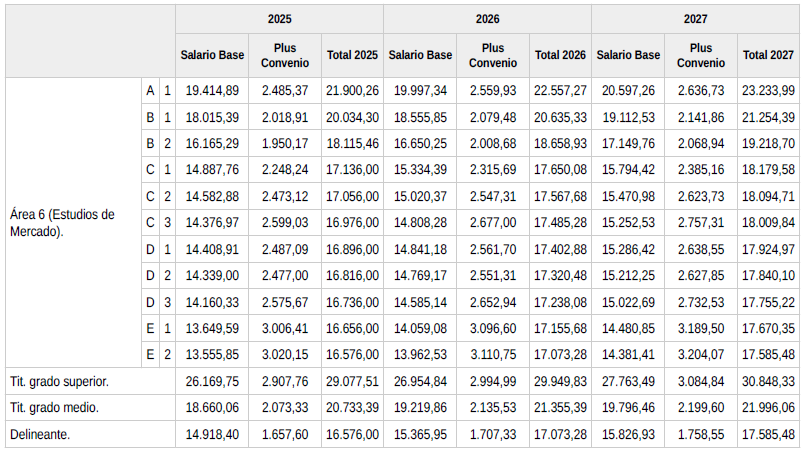Click the cell with value 2.599,03
Viewport: 807px width, 450px height.
pyautogui.click(x=285, y=222)
